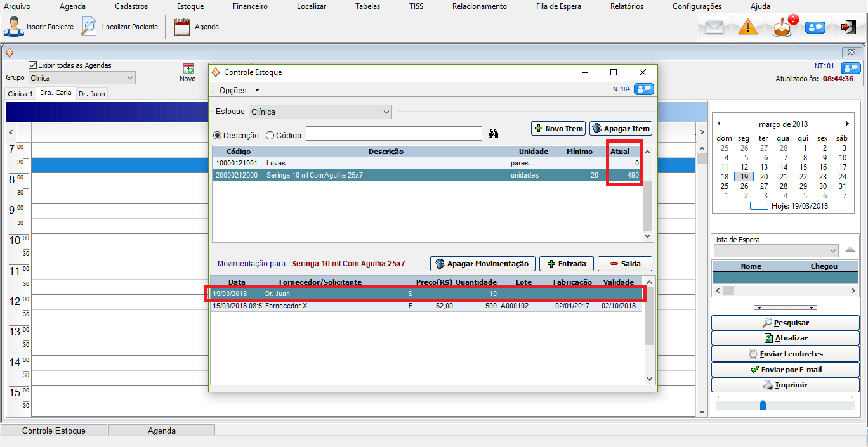Open the Financeiro menu

(x=250, y=6)
